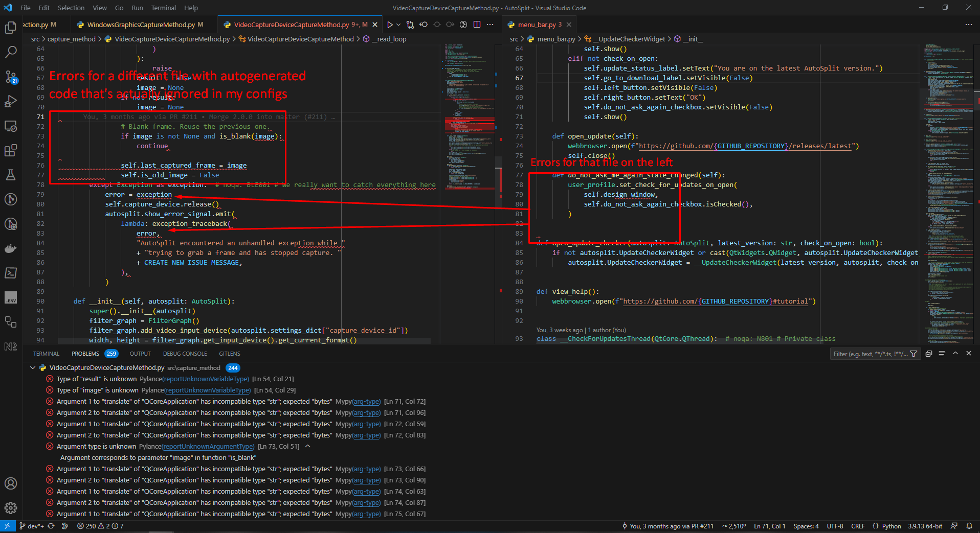
Task: Open the run button dropdown arrow
Action: (x=398, y=25)
